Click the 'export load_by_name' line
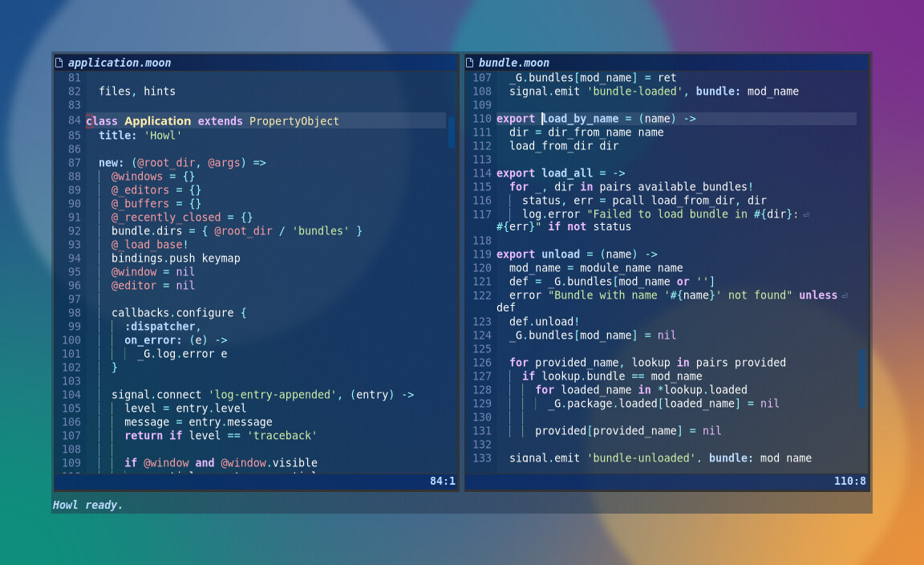The width and height of the screenshot is (924, 565). (x=597, y=119)
